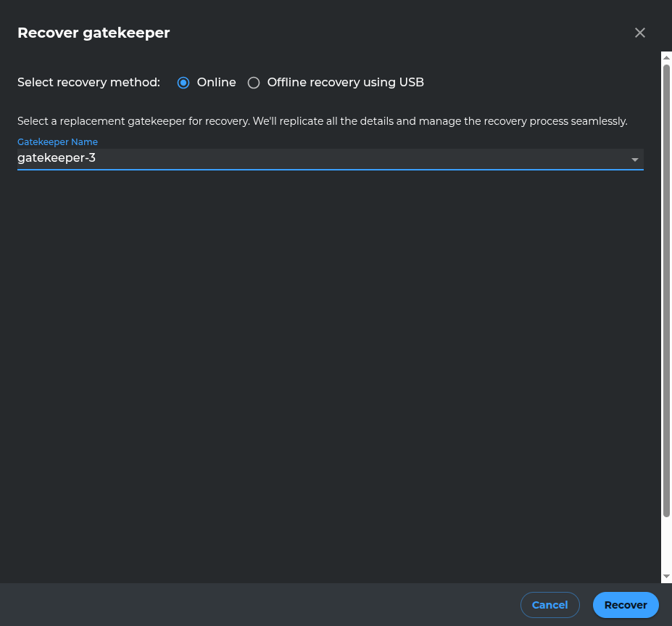Viewport: 672px width, 626px height.
Task: Click the 'gatekeeper-3' selected value text
Action: click(57, 158)
